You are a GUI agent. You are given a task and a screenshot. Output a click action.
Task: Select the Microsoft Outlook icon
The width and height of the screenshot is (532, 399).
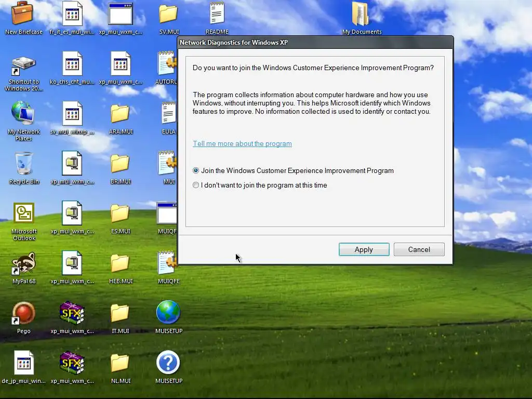(x=23, y=213)
